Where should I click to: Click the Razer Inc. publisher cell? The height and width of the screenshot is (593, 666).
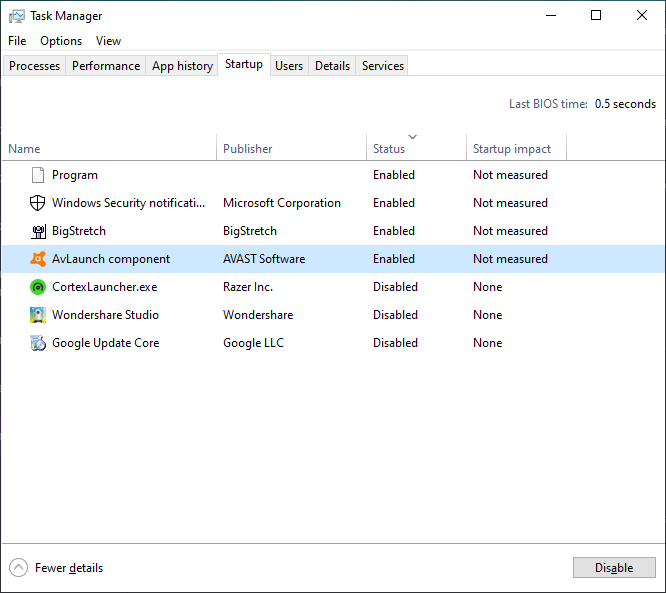click(248, 287)
